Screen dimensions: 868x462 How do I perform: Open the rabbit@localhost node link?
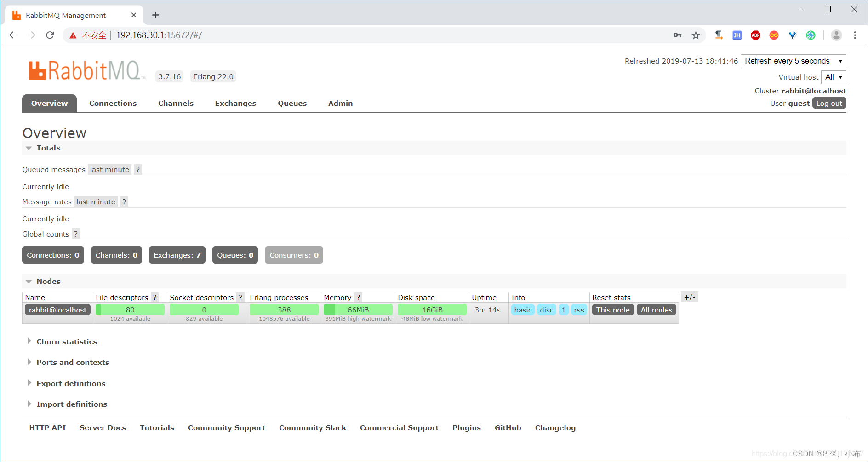[x=57, y=310]
